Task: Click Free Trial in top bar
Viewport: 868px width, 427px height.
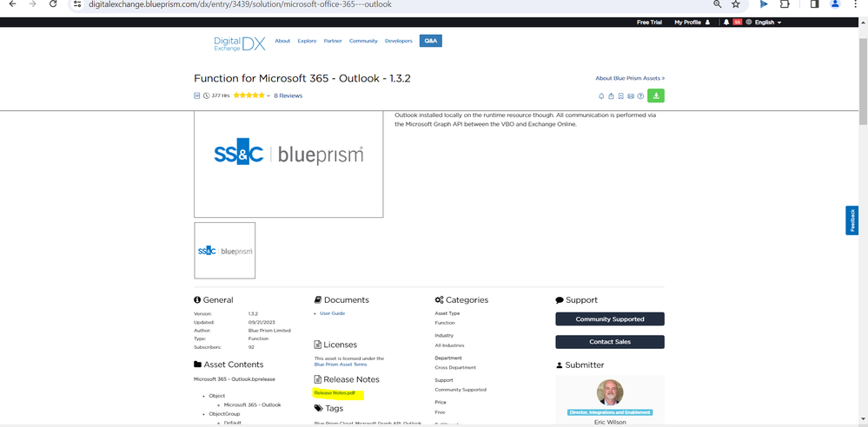Action: click(x=649, y=23)
